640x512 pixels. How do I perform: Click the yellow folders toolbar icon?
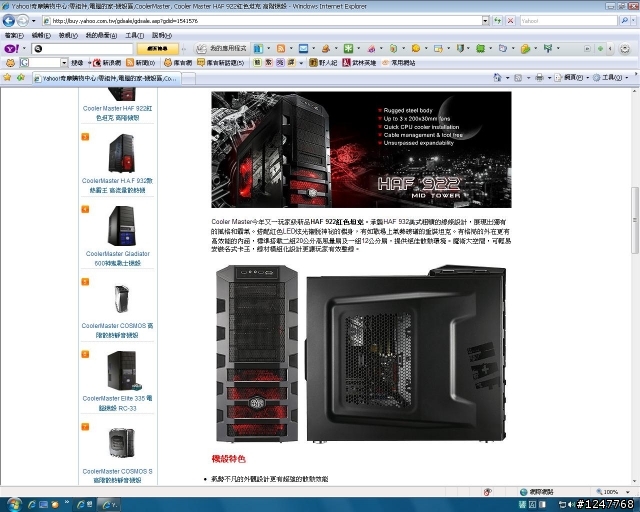525,49
